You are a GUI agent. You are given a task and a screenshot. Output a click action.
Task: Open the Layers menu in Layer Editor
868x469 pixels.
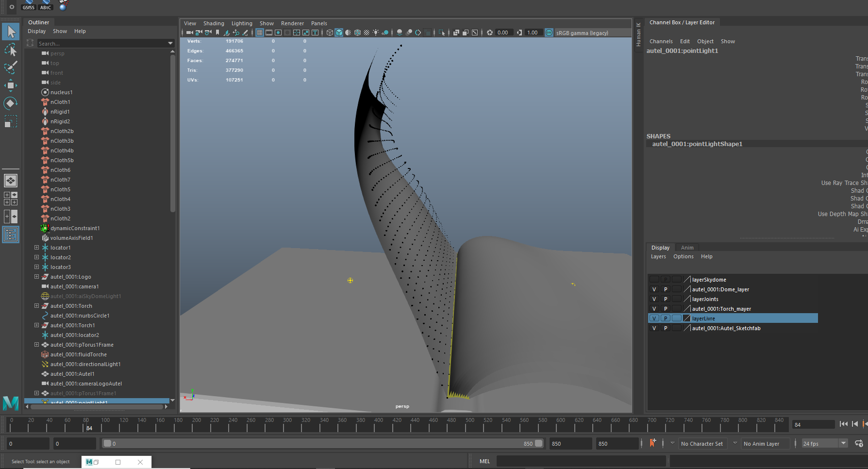click(658, 256)
